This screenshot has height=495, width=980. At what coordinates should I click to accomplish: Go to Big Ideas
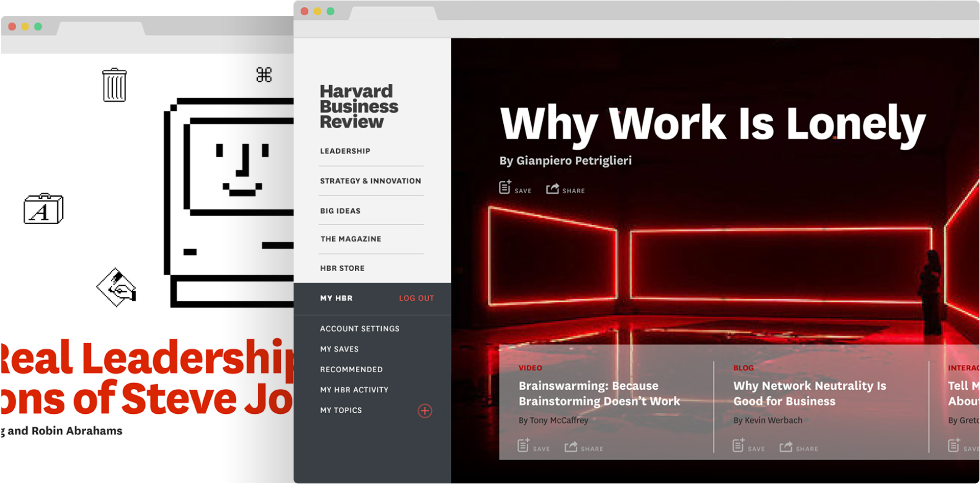pyautogui.click(x=340, y=211)
